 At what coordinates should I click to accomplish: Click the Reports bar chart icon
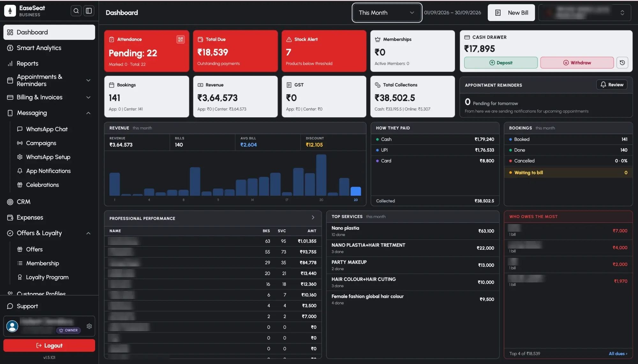click(10, 63)
